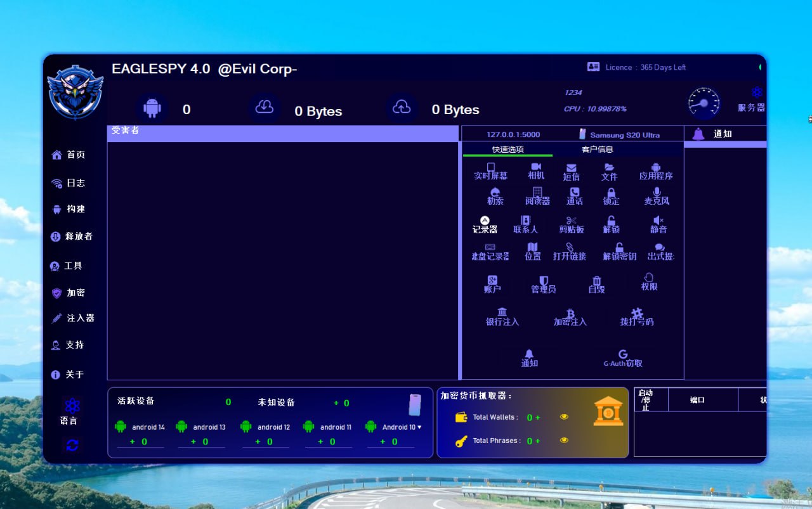
Task: Switch to the 快速选项 tab
Action: tap(507, 150)
